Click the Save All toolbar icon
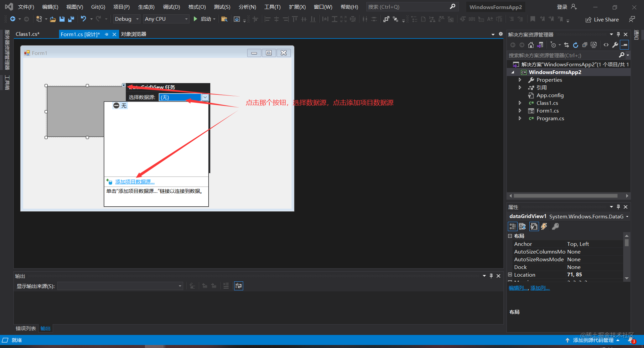The width and height of the screenshot is (644, 348). [71, 19]
